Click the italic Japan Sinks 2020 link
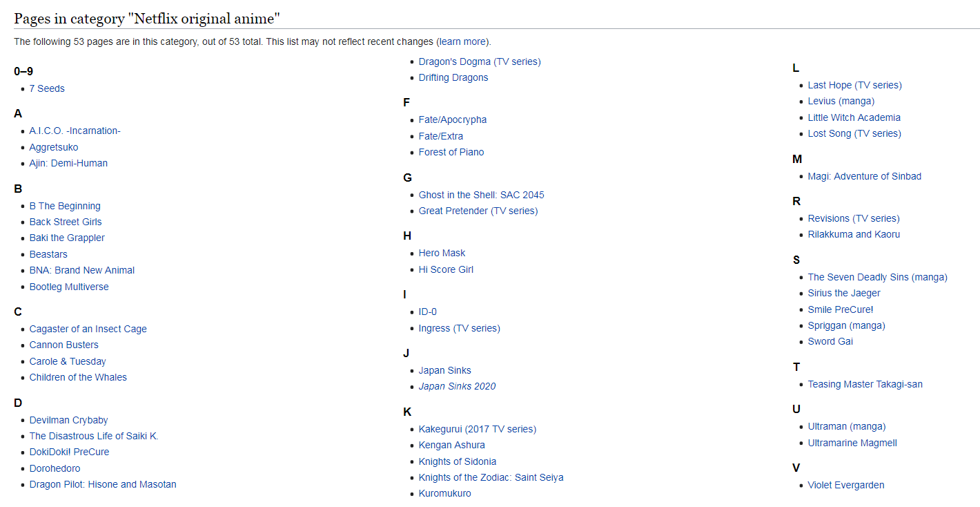The image size is (980, 507). pyautogui.click(x=457, y=386)
